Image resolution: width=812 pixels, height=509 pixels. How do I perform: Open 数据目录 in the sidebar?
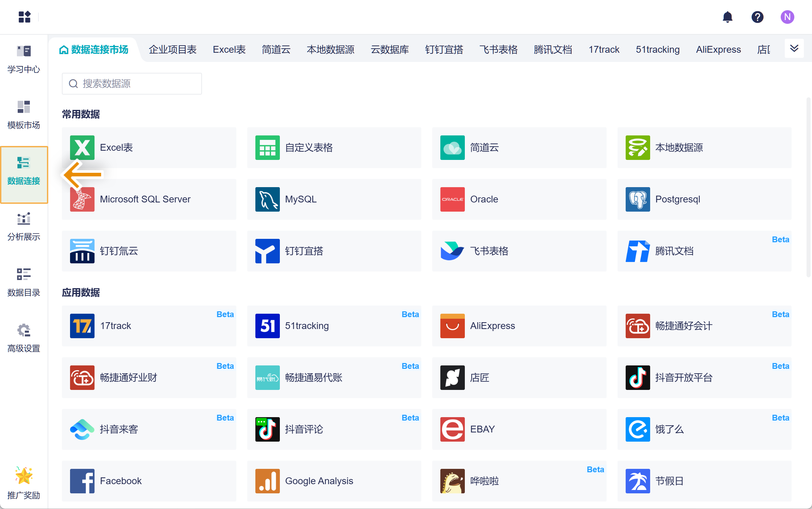click(x=23, y=282)
